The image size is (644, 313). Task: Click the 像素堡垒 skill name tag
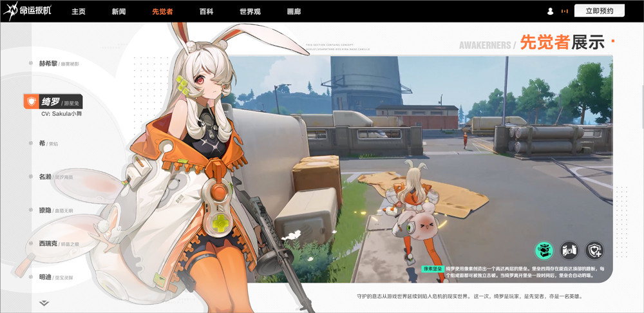433,269
